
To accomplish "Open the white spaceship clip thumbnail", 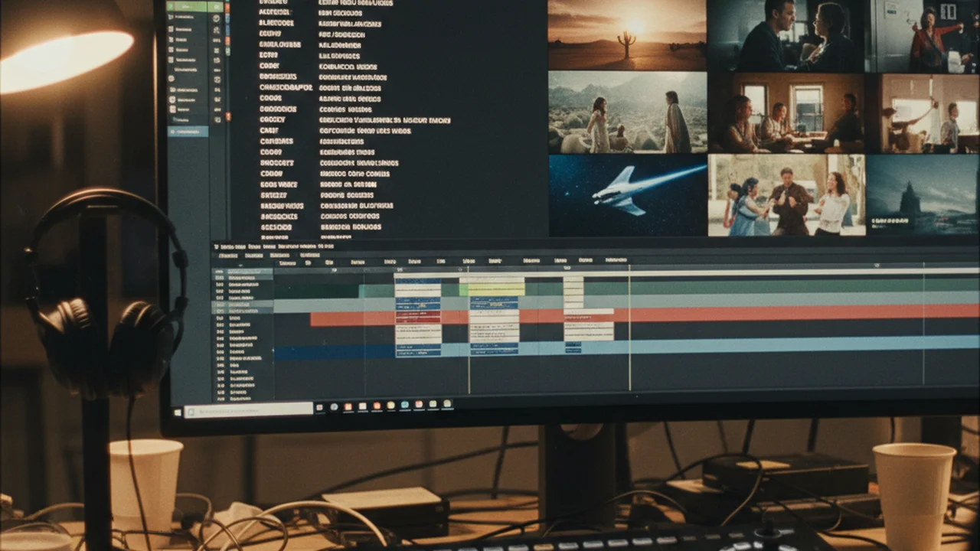I will (x=627, y=195).
